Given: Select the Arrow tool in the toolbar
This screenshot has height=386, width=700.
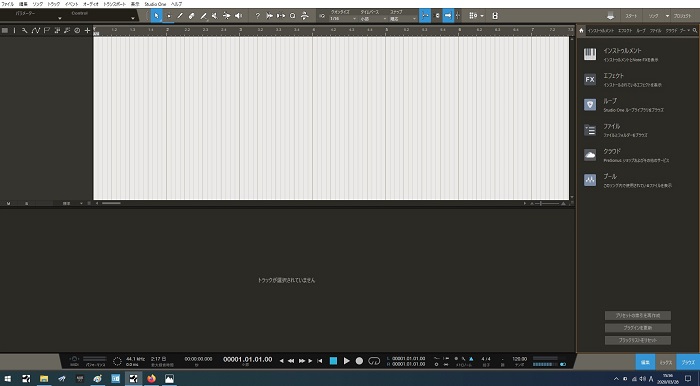Looking at the screenshot, I should click(x=156, y=16).
